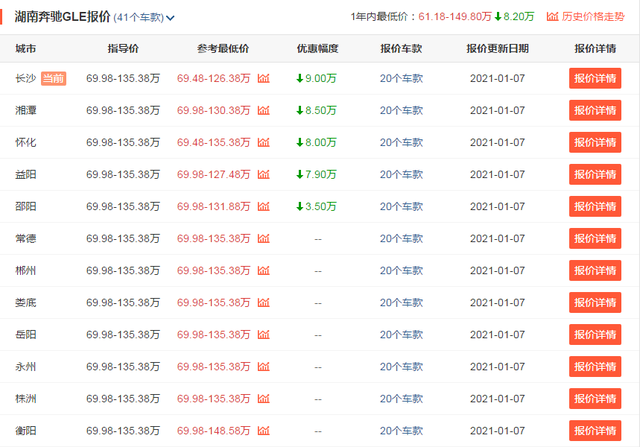Viewport: 640px width, 447px height.
Task: Open price trend chart icon for 湘潭 row
Action: (x=264, y=110)
